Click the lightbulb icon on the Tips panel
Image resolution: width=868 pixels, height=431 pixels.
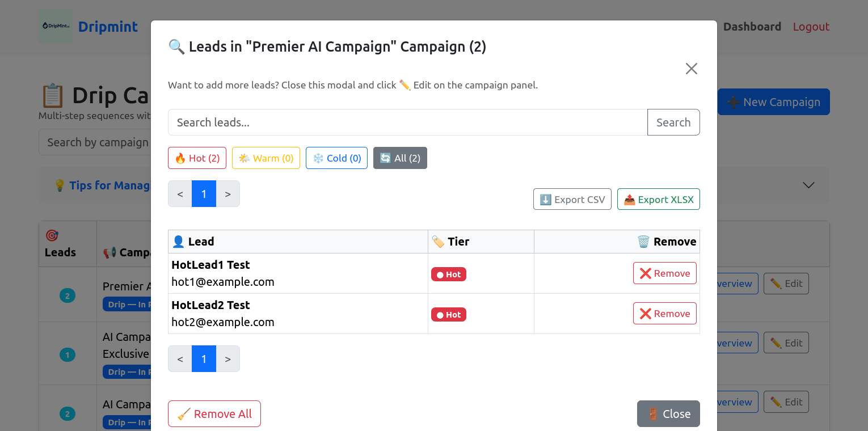[60, 185]
